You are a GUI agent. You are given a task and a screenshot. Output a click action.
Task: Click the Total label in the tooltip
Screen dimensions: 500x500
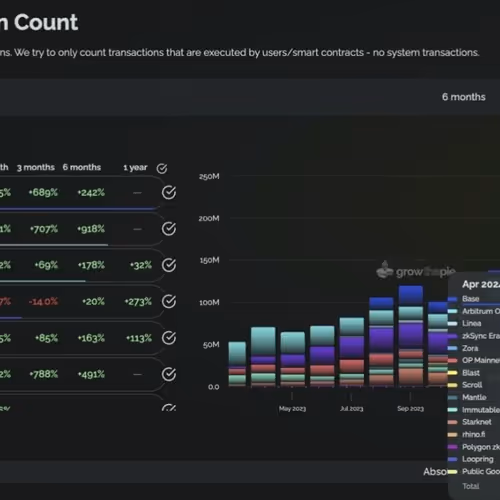(471, 486)
